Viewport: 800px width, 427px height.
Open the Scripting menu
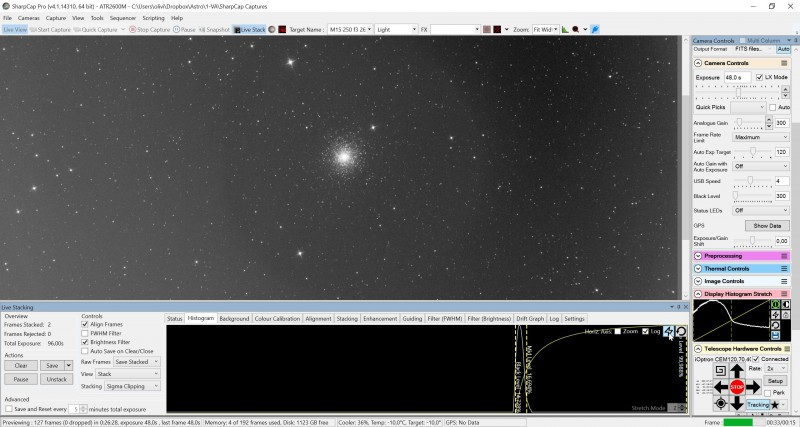153,18
